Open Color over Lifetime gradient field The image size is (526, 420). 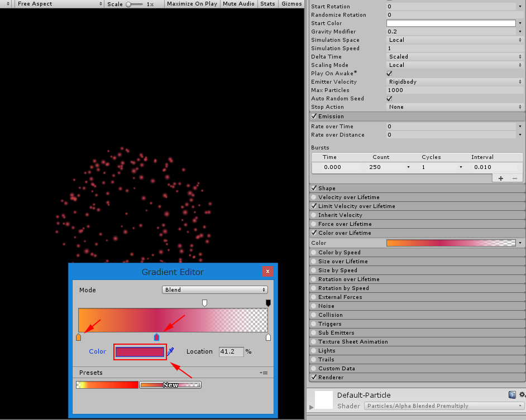coord(451,243)
